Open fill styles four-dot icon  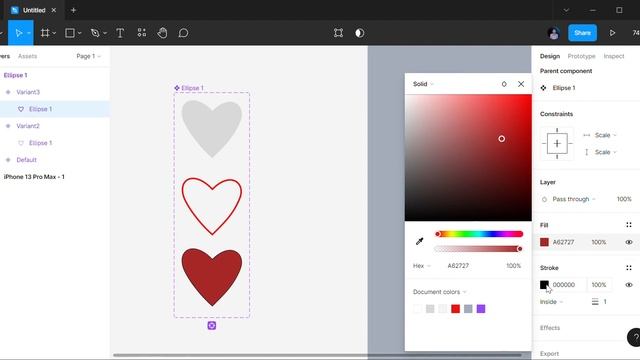[x=629, y=225]
